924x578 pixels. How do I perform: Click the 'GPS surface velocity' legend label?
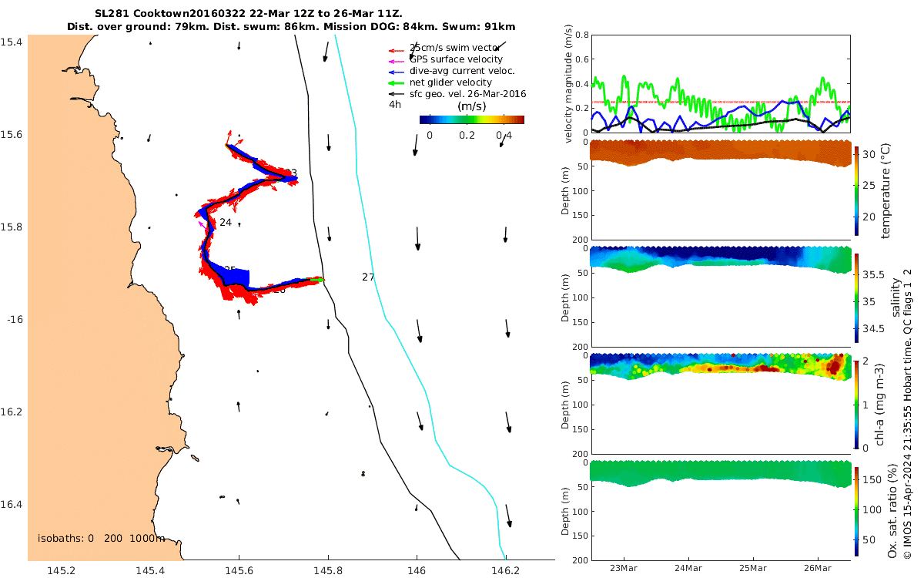click(x=456, y=59)
